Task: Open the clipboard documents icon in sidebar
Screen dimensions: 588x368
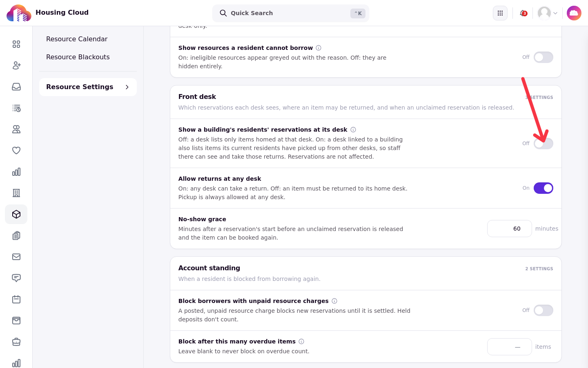Action: [x=16, y=236]
